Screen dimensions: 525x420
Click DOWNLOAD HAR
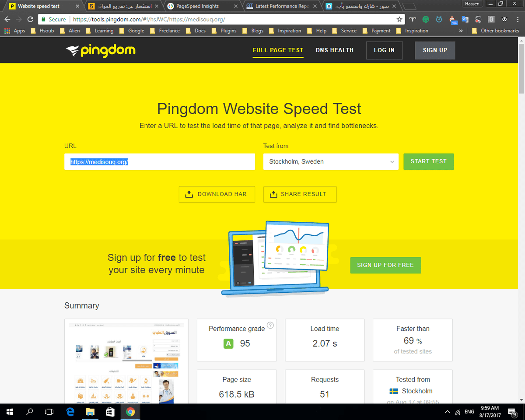217,194
